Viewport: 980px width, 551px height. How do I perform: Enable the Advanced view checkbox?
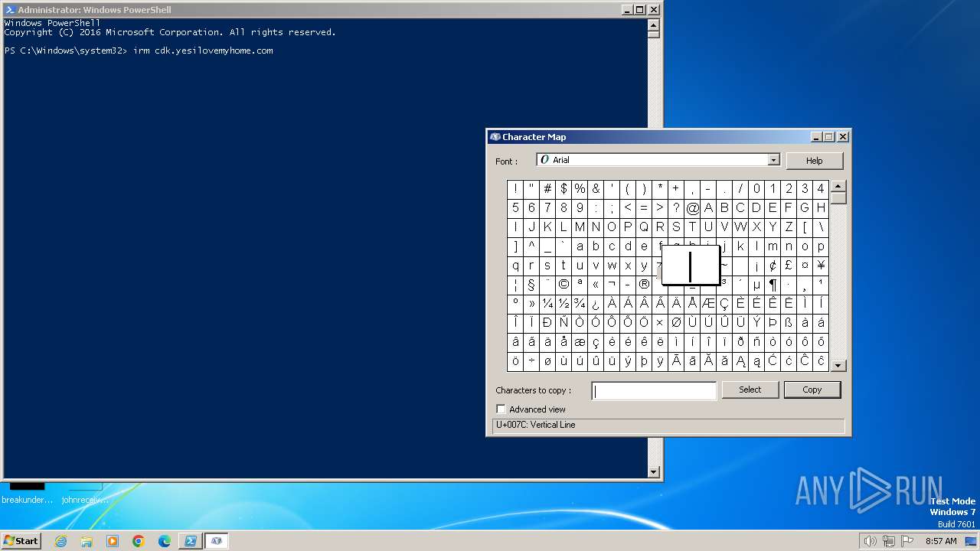[x=501, y=409]
